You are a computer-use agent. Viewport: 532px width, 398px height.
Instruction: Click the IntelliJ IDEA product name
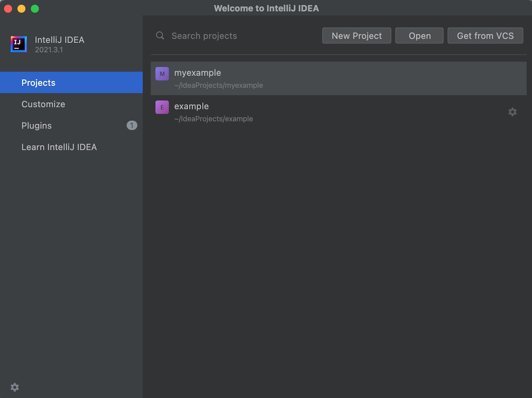pos(59,40)
